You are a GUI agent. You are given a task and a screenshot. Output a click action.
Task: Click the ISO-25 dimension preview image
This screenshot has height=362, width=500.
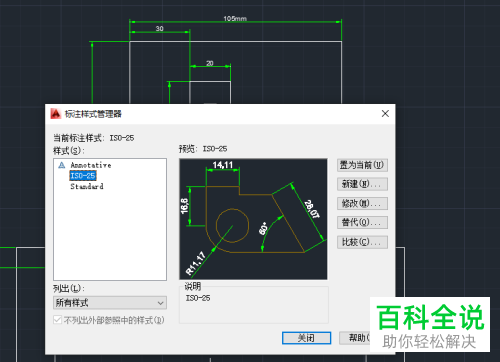tap(253, 219)
